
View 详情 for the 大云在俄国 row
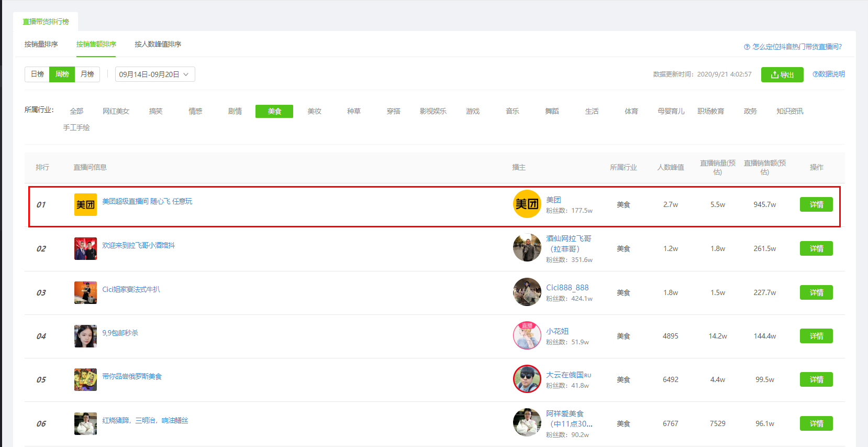pyautogui.click(x=816, y=379)
